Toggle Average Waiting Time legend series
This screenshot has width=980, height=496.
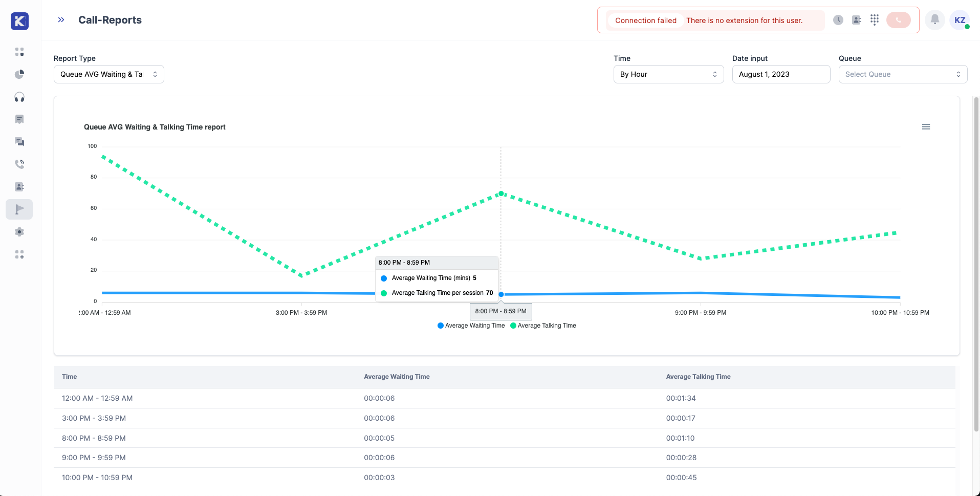(471, 326)
